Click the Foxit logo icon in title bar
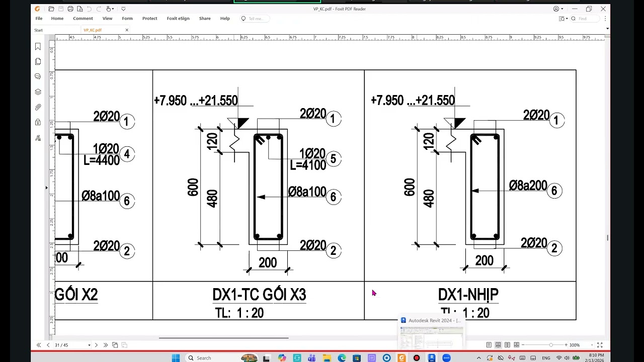 click(x=37, y=9)
